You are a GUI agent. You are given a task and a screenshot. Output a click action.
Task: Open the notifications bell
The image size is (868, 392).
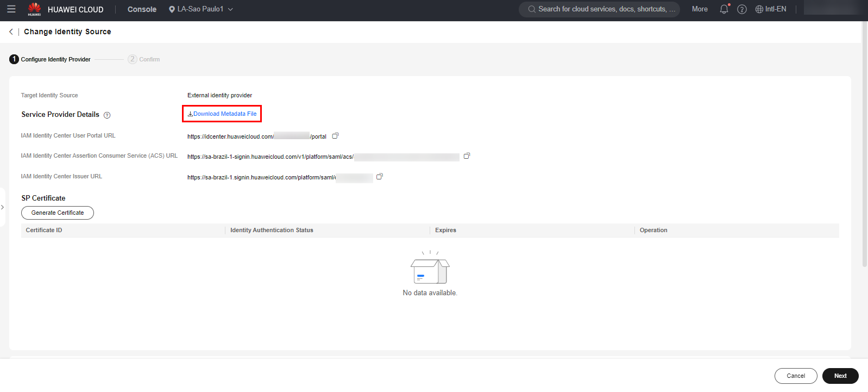tap(724, 9)
